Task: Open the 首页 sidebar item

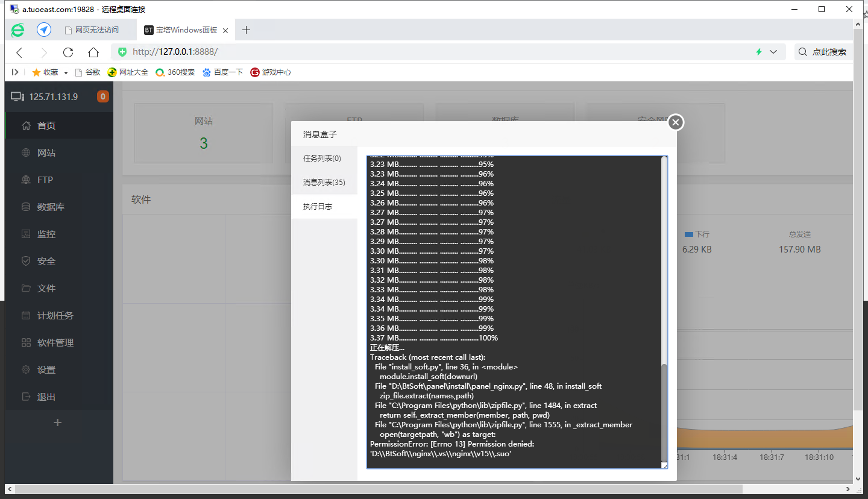Action: click(59, 125)
